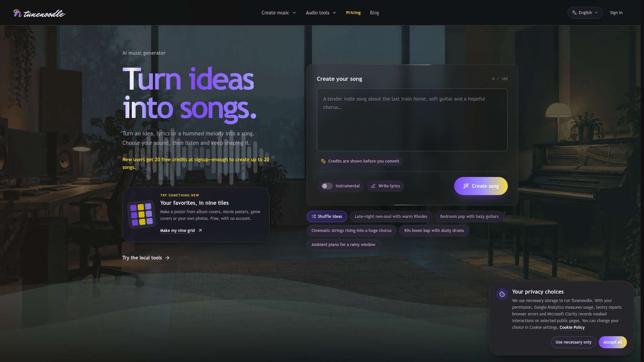Click the Create song button

coord(481,186)
